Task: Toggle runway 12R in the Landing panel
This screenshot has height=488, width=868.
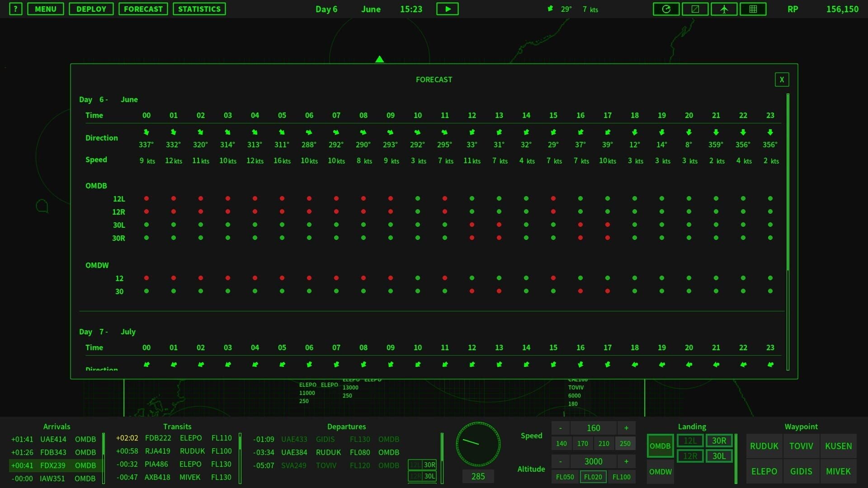Action: point(690,456)
